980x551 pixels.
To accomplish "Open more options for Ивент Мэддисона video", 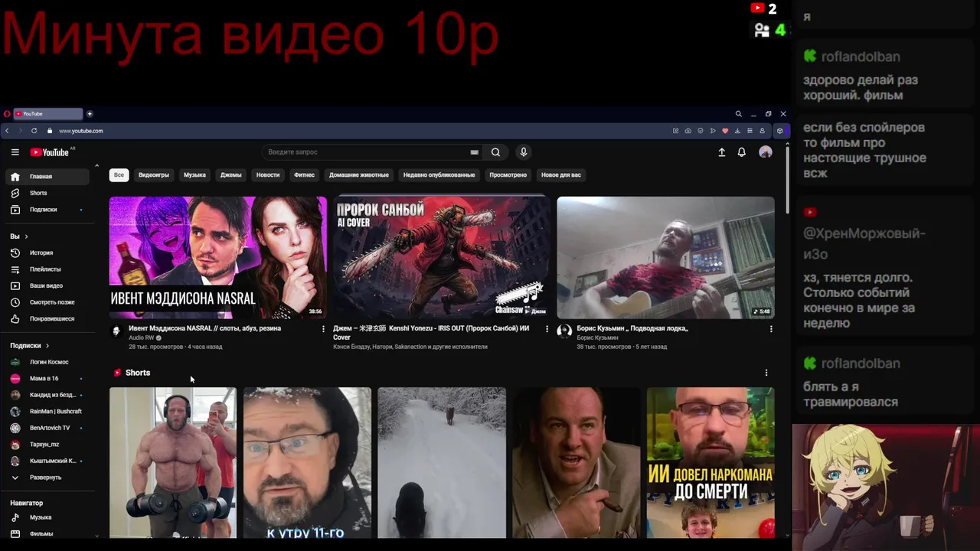I will point(323,329).
